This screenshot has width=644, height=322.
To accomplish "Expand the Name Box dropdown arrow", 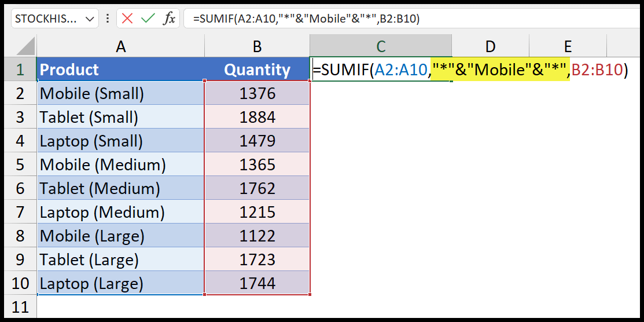I will 90,19.
